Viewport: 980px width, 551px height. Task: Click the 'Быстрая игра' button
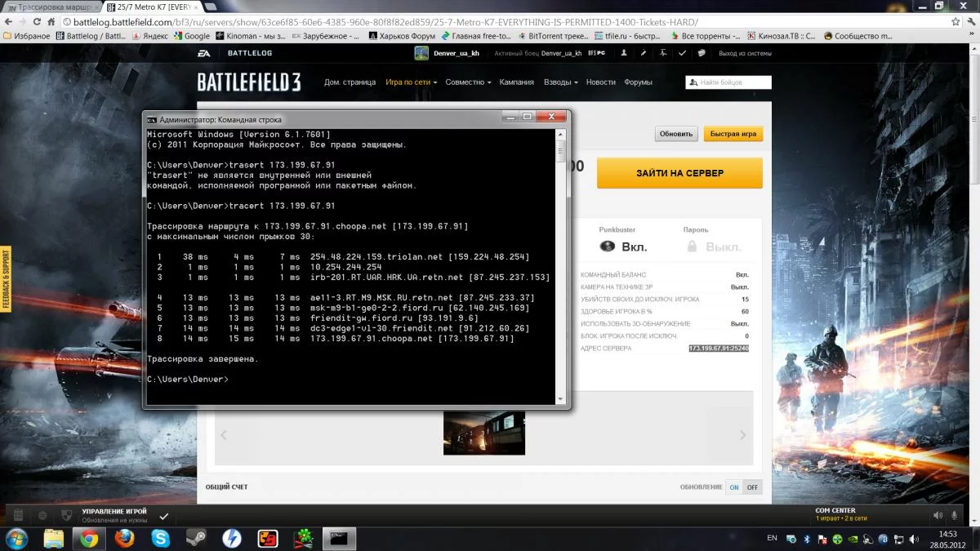[733, 134]
